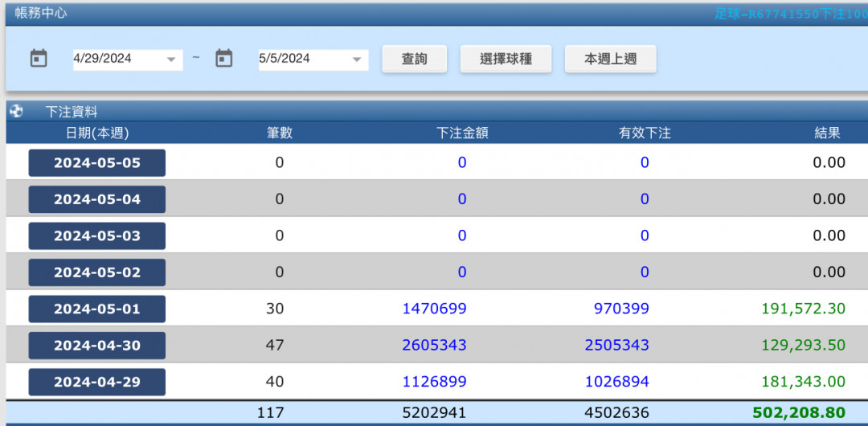Screen dimensions: 868x426
Task: Click count 30 in 2024-05-01 row
Action: [x=275, y=309]
